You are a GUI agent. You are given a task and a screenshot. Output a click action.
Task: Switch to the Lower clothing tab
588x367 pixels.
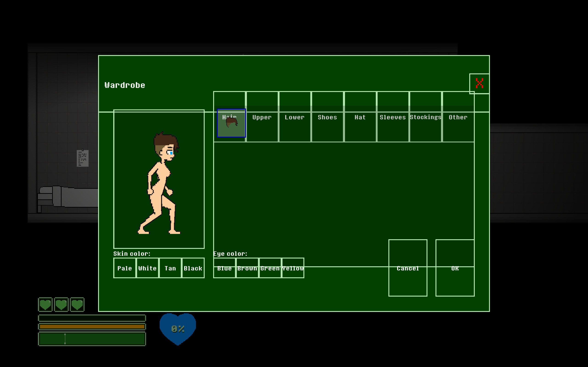pos(294,117)
